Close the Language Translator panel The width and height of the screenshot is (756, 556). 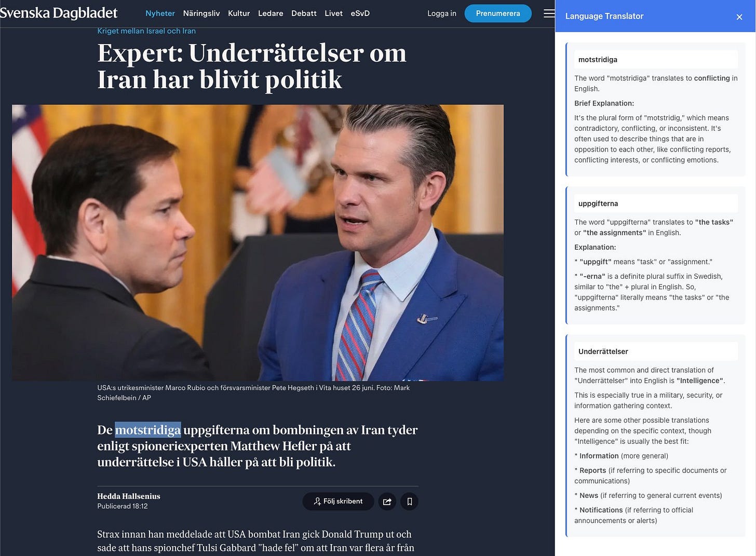pos(739,17)
